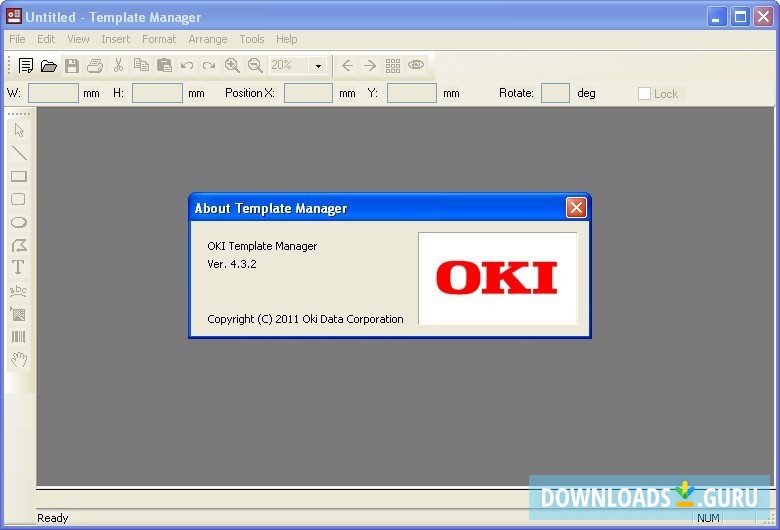Click the right arrow navigation icon
The image size is (780, 530).
click(370, 65)
